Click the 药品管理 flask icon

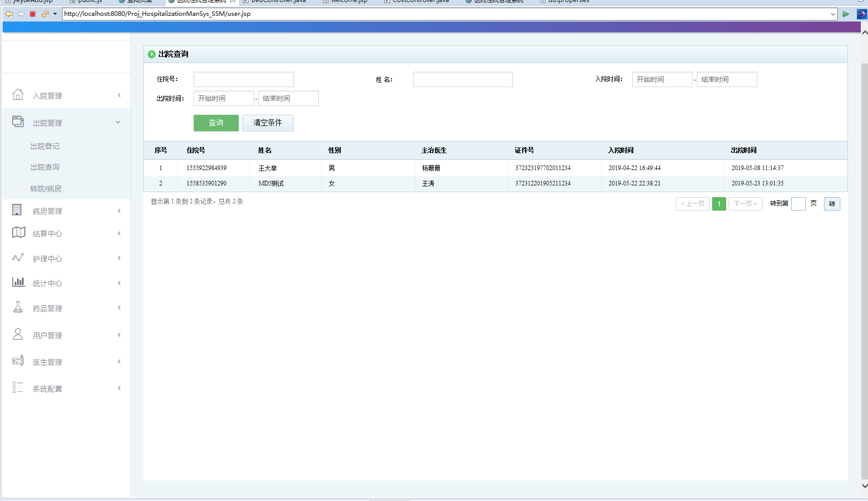(18, 307)
